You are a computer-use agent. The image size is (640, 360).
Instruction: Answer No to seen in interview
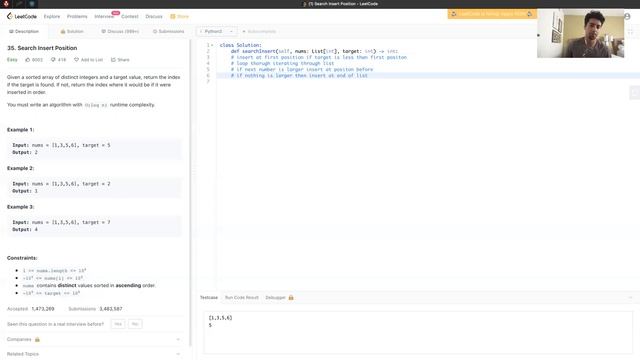135,324
